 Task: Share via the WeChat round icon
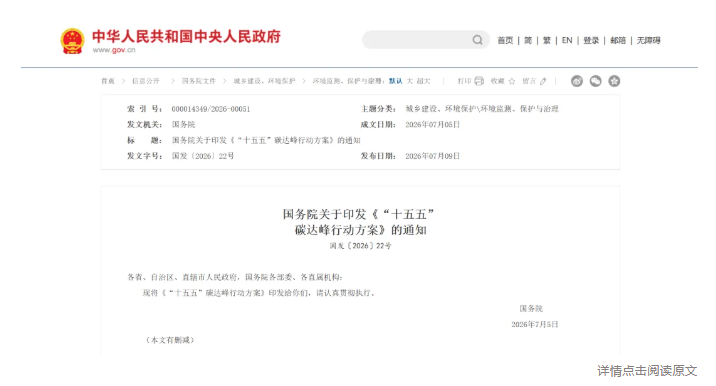595,81
